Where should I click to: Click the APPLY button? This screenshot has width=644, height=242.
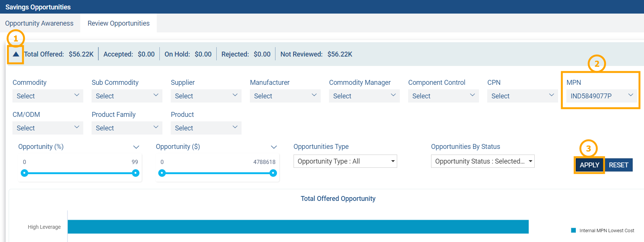(x=589, y=165)
